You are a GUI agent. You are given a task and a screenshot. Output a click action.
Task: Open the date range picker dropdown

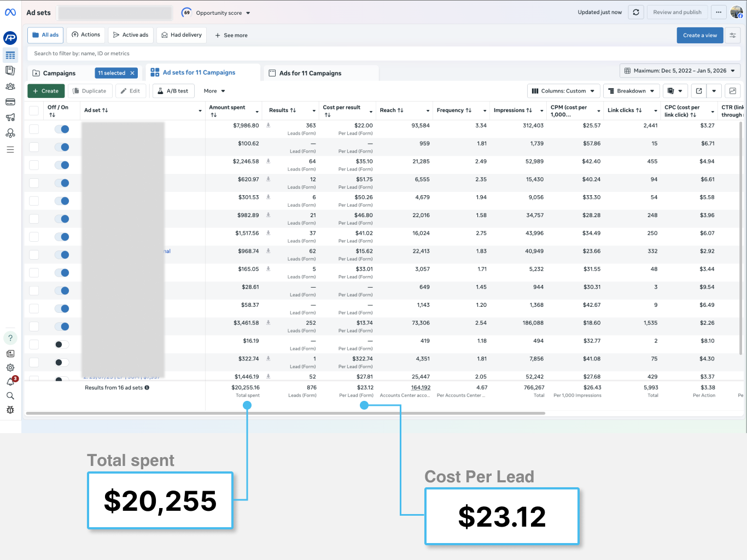[x=680, y=71]
